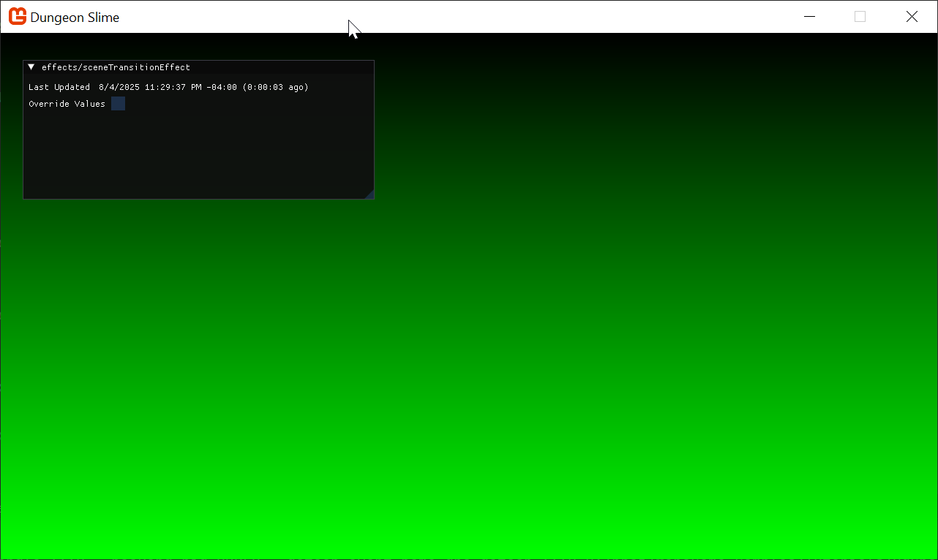Click the Last Updated timestamp text

(168, 86)
